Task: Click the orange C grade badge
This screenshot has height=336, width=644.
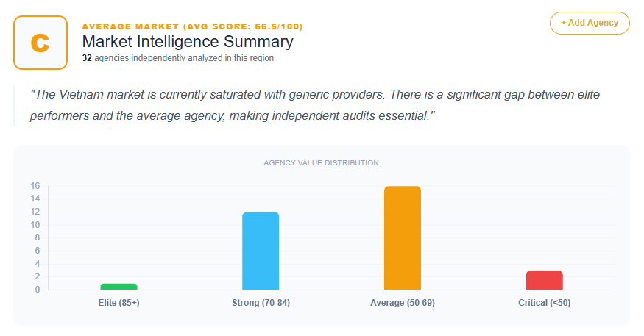Action: click(x=40, y=43)
